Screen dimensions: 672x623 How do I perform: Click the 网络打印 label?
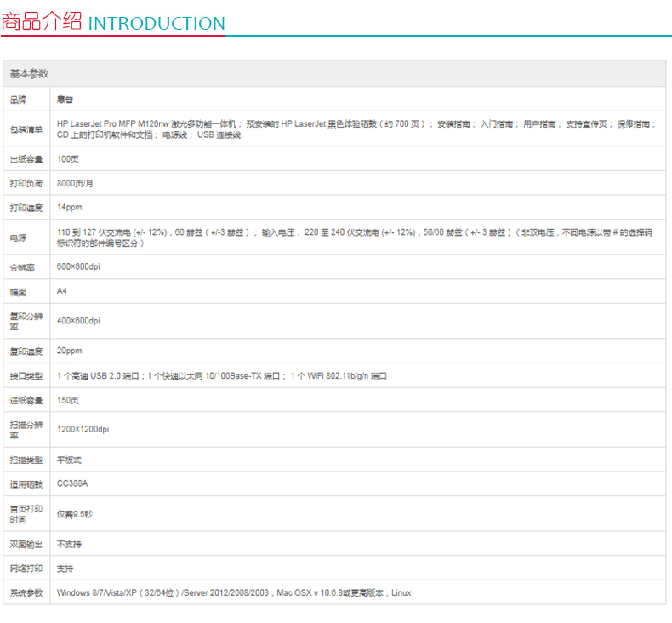coord(26,569)
